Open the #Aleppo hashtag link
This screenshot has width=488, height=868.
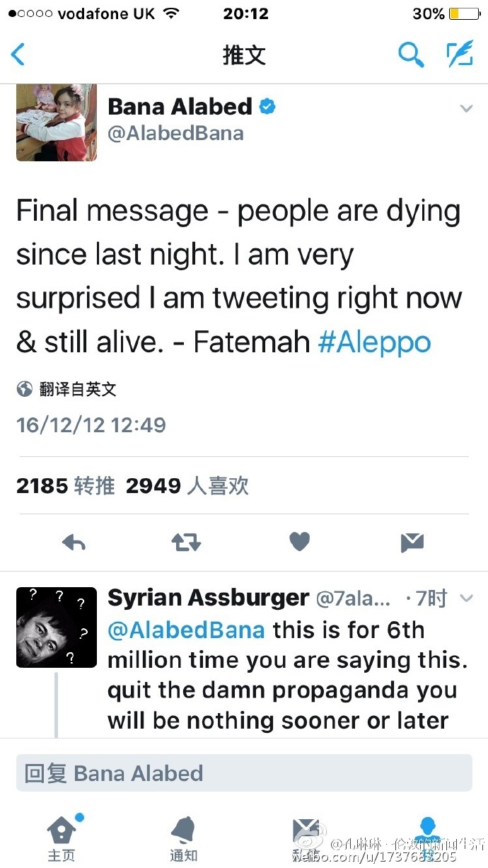point(374,342)
